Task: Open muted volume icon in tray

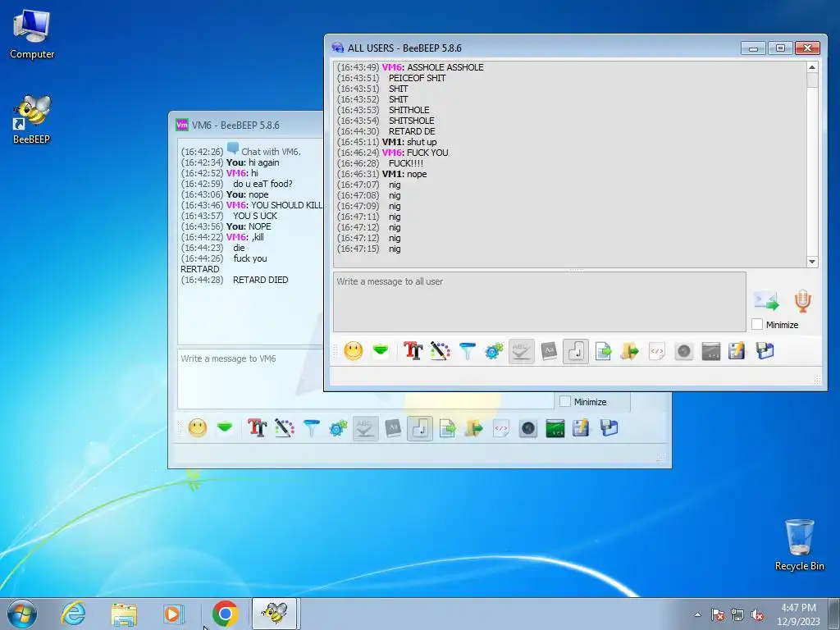Action: [x=757, y=615]
